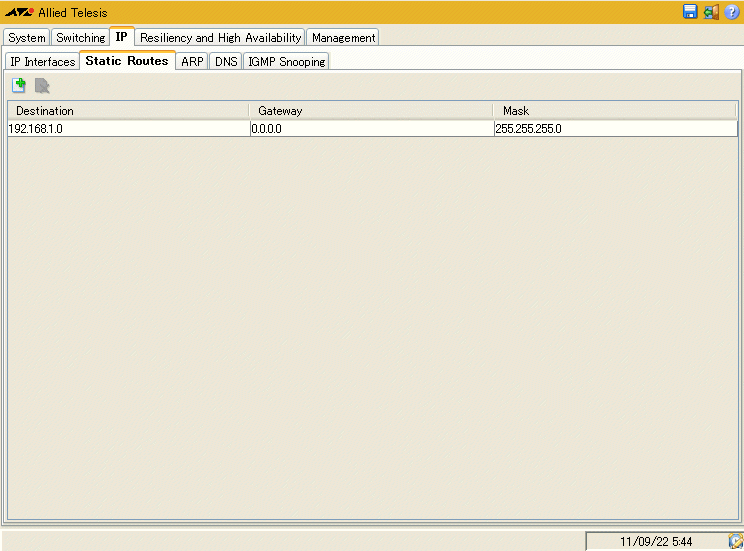Click the Allied Telesis logo
Screen dimensions: 744x551
(x=19, y=12)
